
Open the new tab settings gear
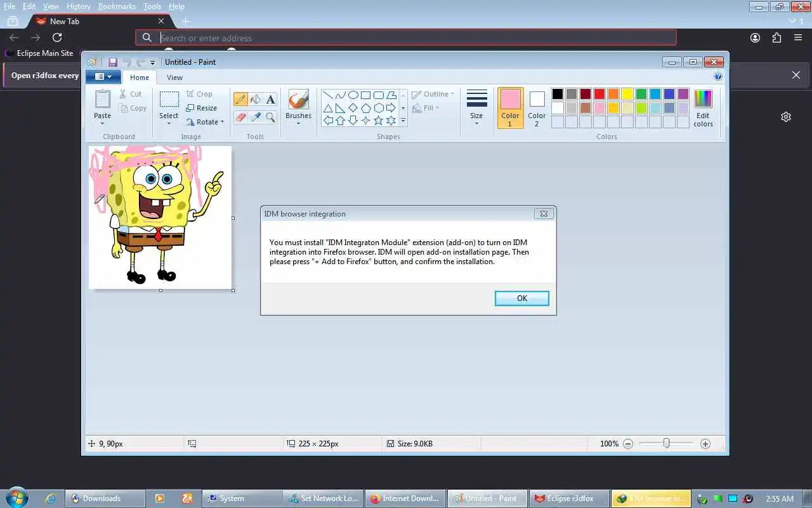[786, 117]
